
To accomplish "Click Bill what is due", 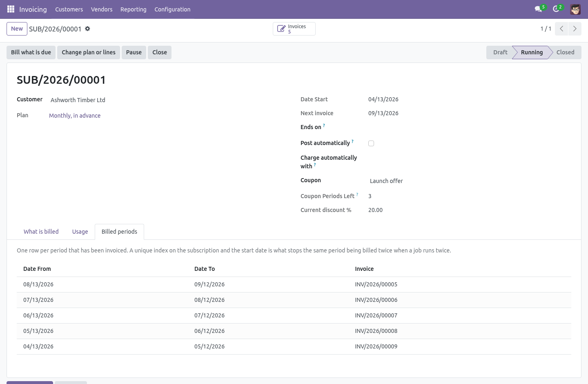I will [x=31, y=52].
